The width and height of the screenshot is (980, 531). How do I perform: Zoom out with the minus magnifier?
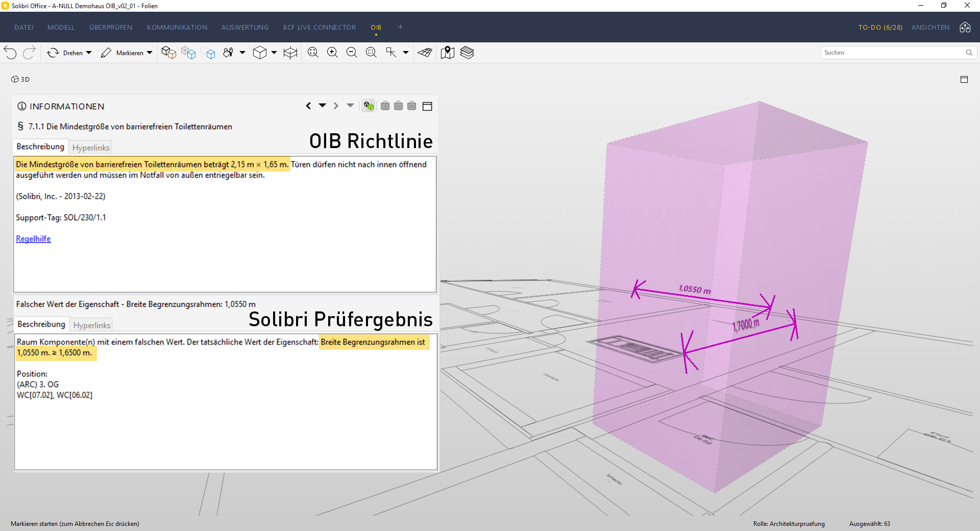point(352,53)
